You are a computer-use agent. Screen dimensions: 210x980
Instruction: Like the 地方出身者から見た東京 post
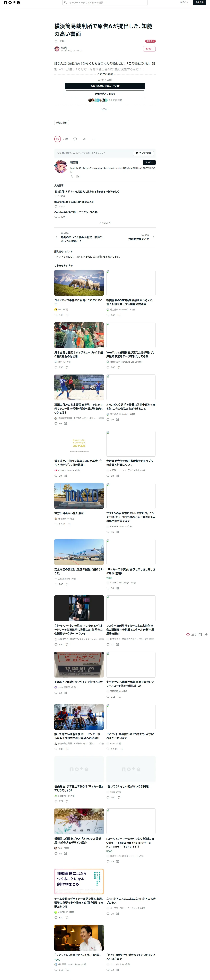click(56, 524)
